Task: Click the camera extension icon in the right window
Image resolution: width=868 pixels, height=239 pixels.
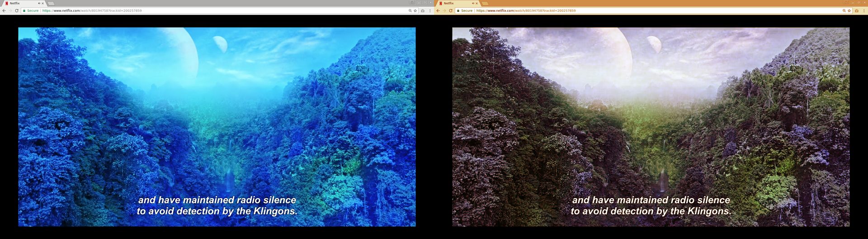Action: click(x=857, y=10)
